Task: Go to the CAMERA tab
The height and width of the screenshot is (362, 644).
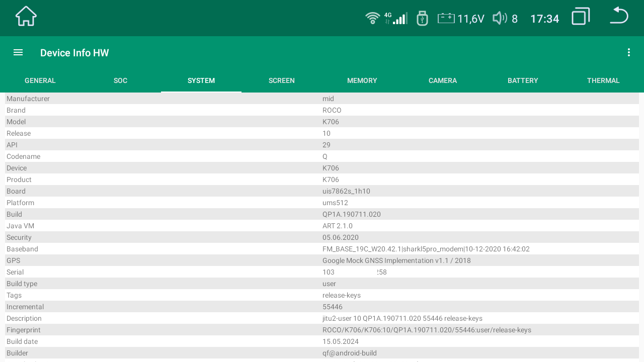Action: pyautogui.click(x=443, y=80)
